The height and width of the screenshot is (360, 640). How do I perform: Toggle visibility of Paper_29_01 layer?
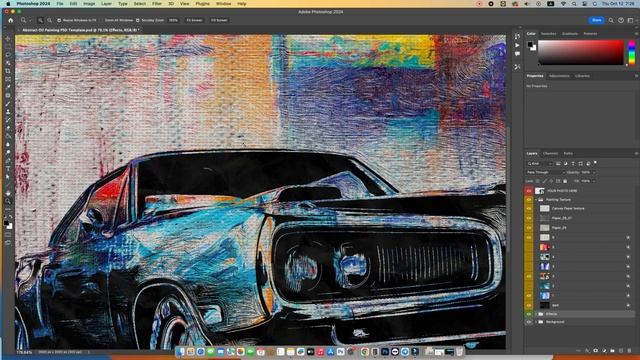click(x=529, y=218)
